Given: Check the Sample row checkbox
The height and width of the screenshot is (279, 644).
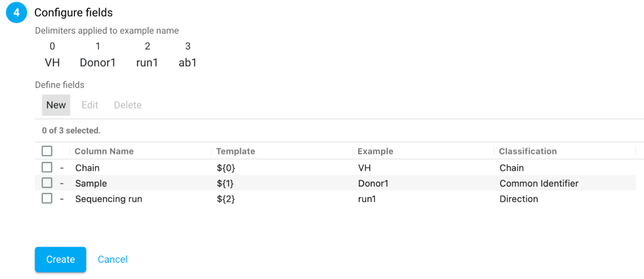Looking at the screenshot, I should [x=47, y=183].
